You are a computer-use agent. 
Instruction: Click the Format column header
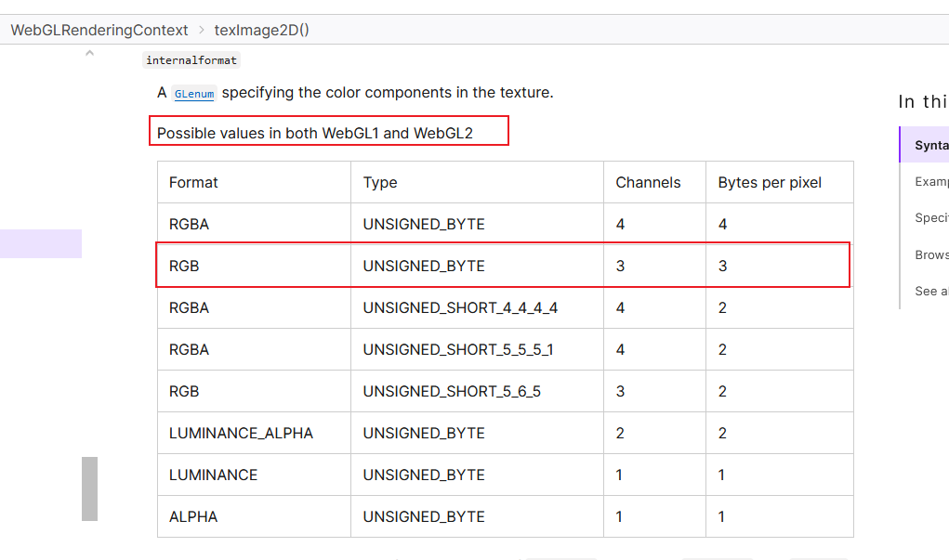(193, 182)
